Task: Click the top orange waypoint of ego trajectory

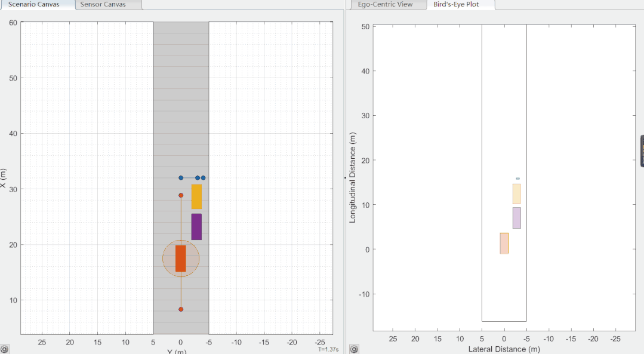Action: pyautogui.click(x=181, y=195)
